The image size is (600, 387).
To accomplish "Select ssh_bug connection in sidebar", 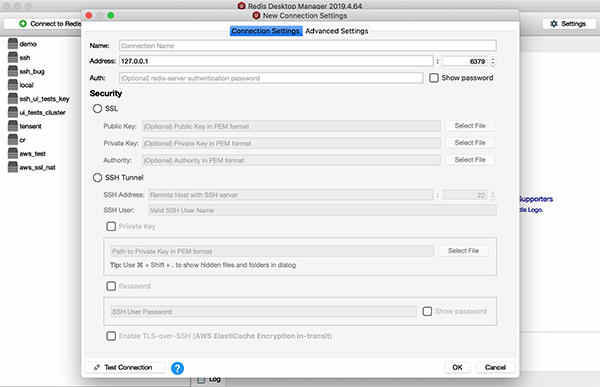I will pos(32,71).
